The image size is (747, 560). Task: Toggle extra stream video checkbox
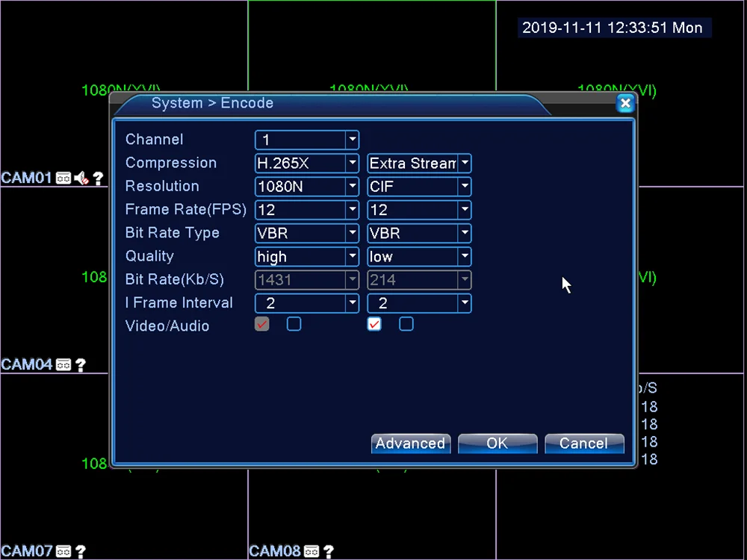pyautogui.click(x=374, y=324)
